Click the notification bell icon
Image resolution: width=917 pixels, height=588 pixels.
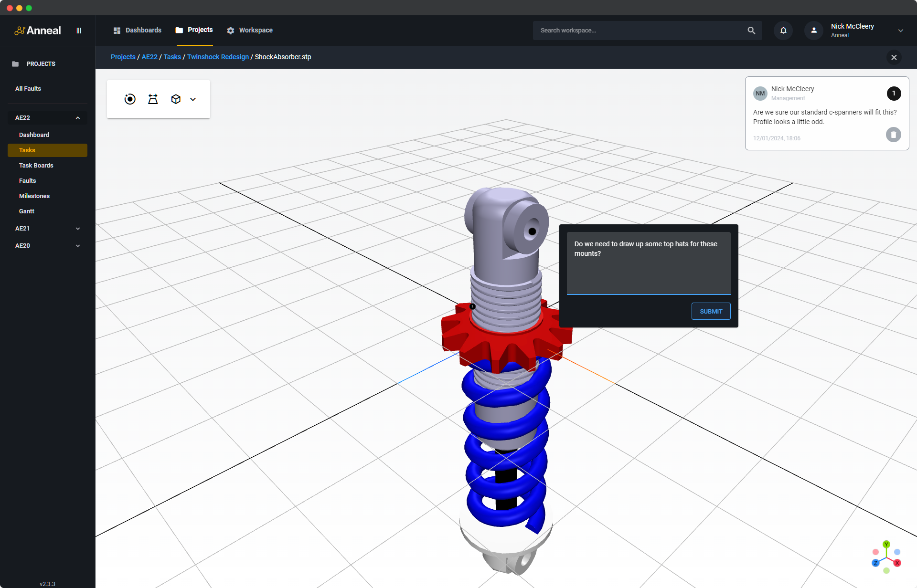[783, 30]
